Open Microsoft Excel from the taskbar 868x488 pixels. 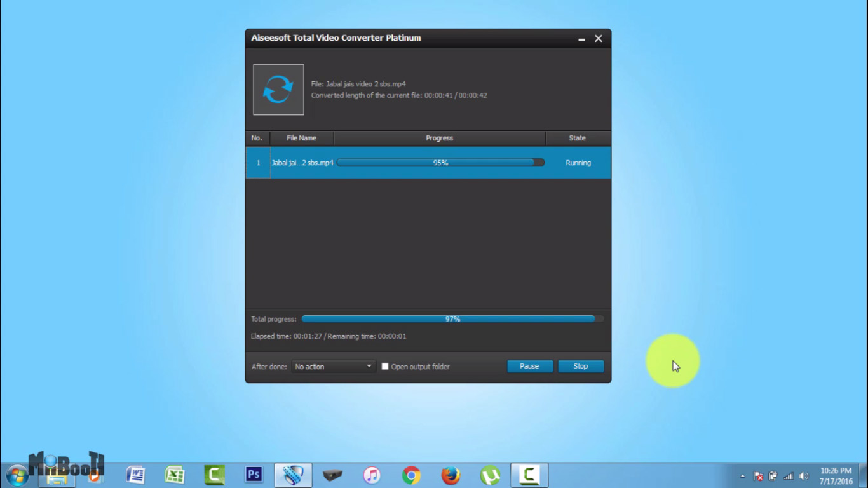pos(175,475)
